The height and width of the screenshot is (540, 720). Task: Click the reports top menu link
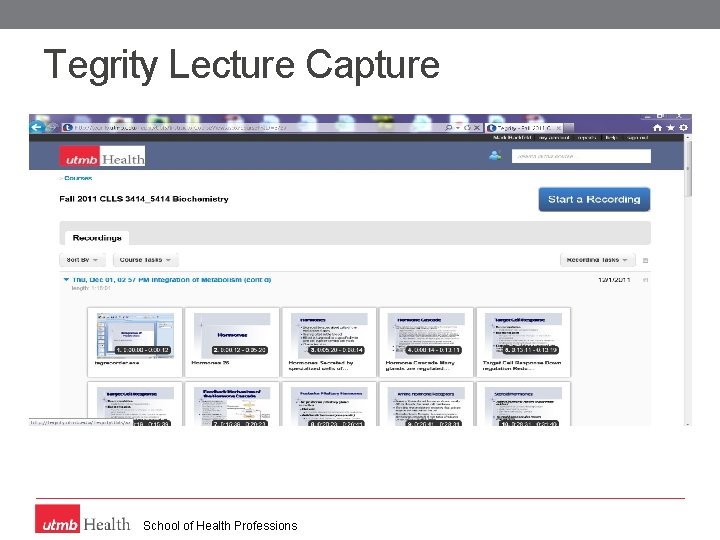(586, 137)
